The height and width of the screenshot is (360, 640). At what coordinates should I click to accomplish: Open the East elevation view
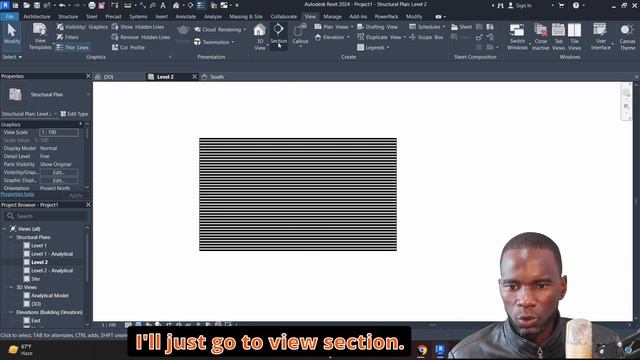(36, 321)
